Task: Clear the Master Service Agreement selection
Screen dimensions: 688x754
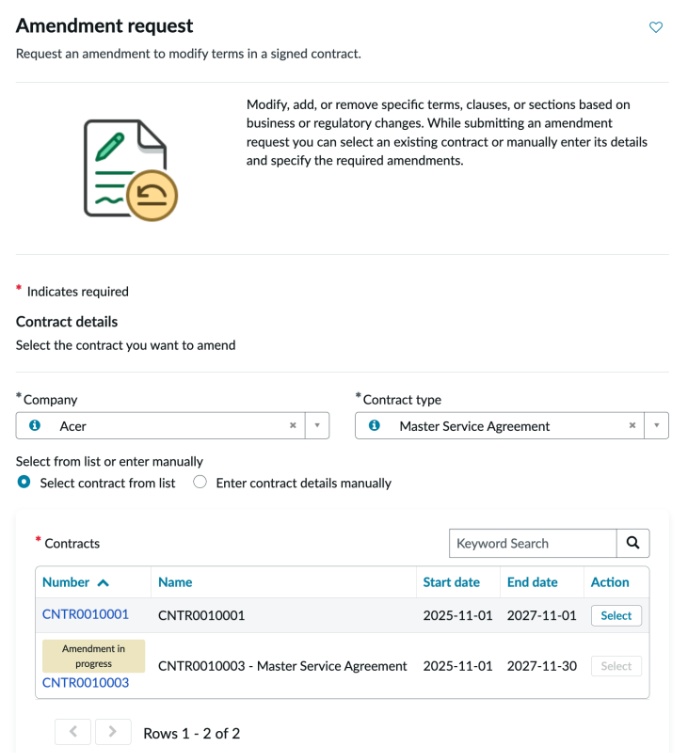Action: (x=632, y=426)
